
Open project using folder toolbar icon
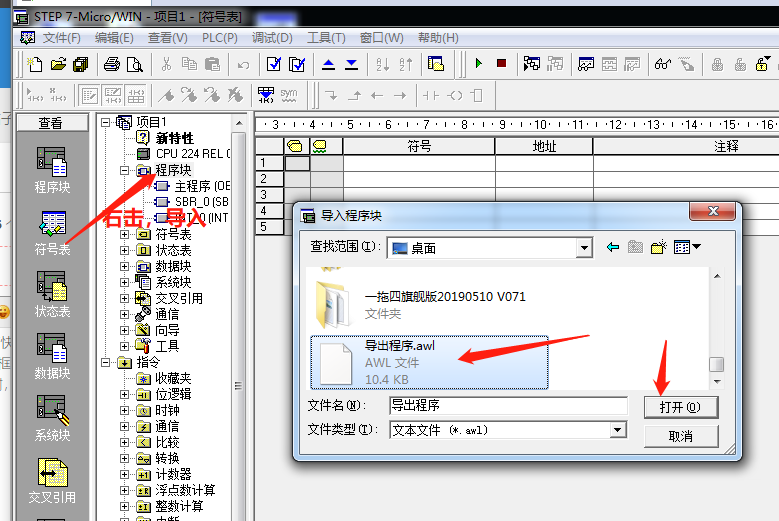pyautogui.click(x=58, y=64)
